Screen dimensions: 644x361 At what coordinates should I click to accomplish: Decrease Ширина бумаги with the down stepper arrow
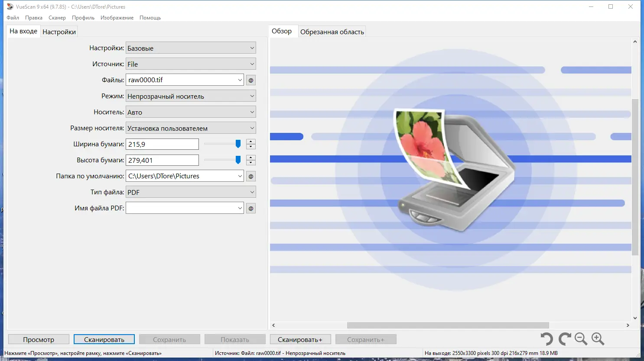pyautogui.click(x=250, y=147)
